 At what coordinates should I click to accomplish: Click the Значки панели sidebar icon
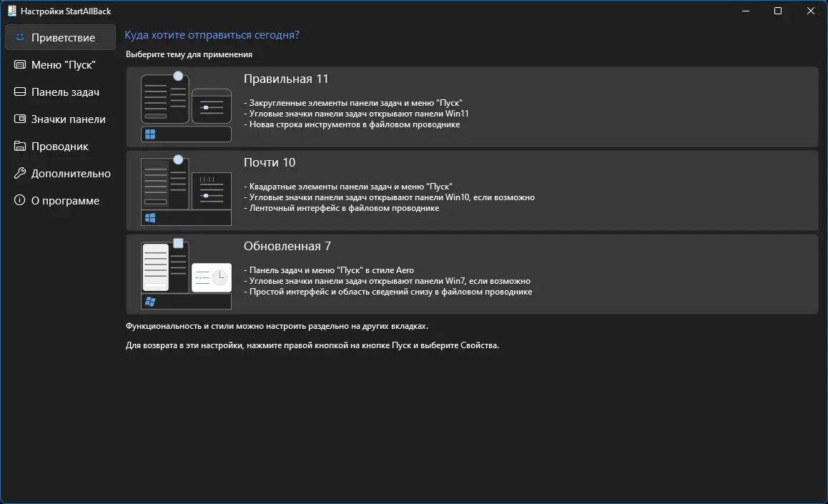coord(19,119)
